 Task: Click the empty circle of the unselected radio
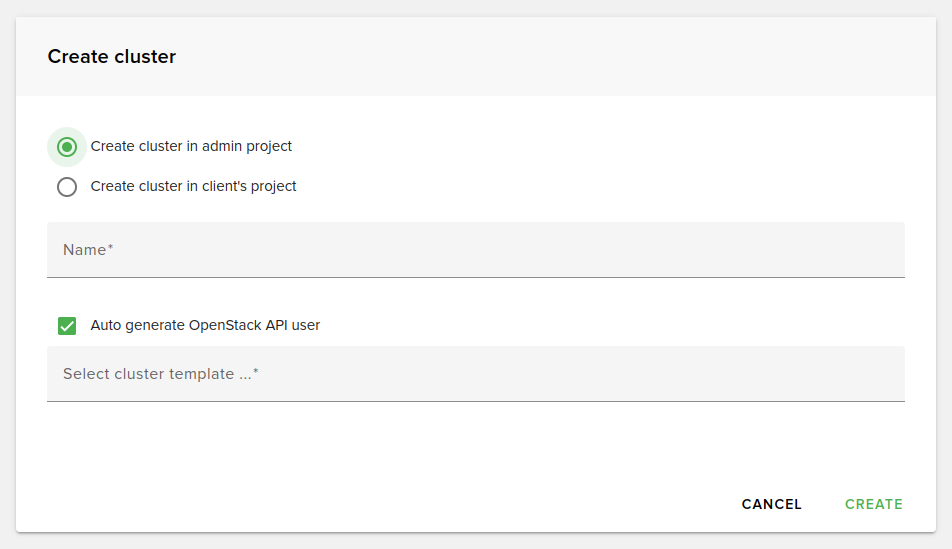[x=67, y=187]
